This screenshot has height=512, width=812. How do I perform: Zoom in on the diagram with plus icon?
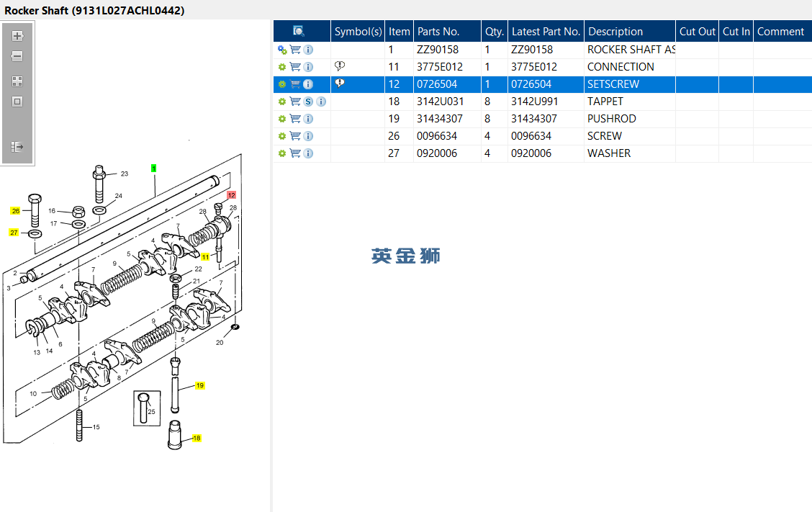tap(17, 36)
